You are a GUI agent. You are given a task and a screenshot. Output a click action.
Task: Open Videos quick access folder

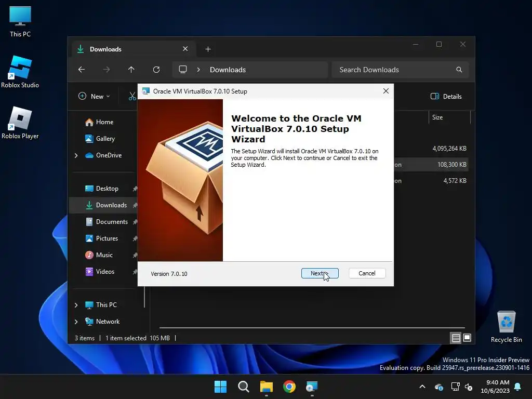[x=105, y=271]
